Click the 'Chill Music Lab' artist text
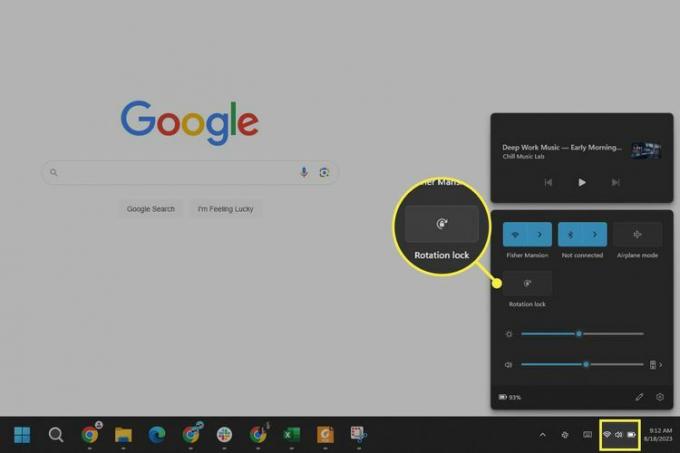The width and height of the screenshot is (680, 453). point(523,156)
